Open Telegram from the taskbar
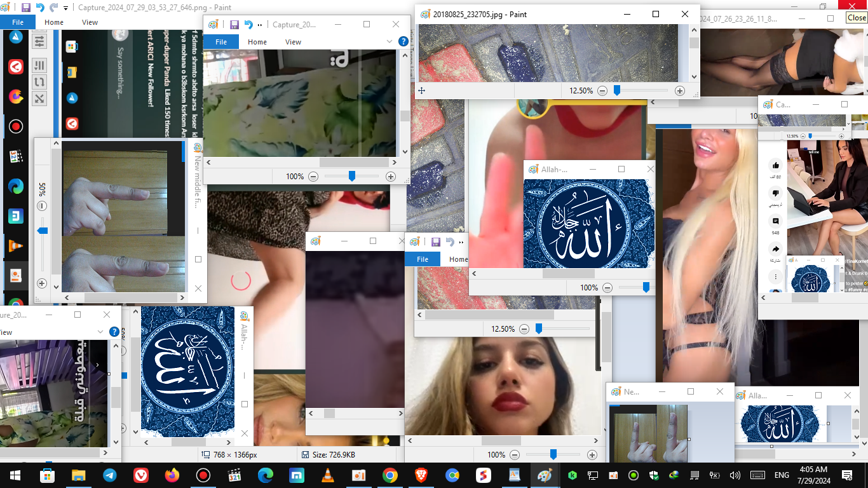 tap(109, 475)
